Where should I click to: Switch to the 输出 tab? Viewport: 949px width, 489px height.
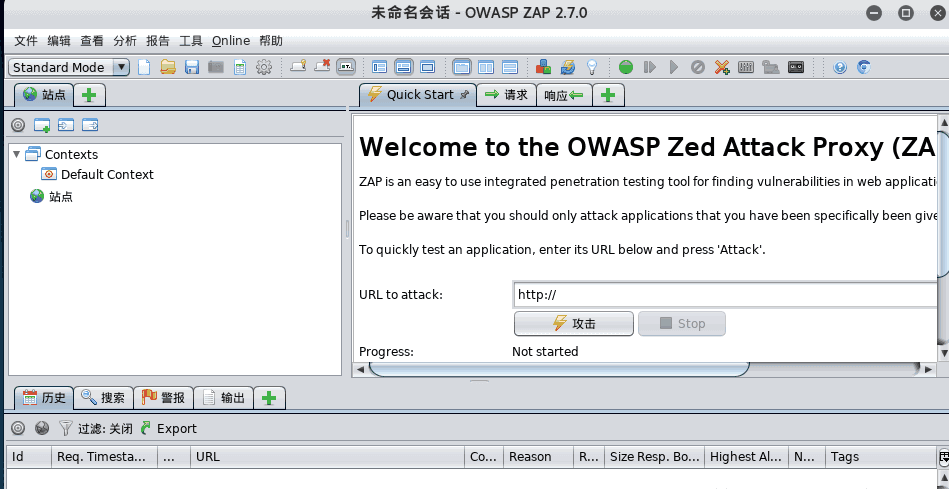pos(223,398)
